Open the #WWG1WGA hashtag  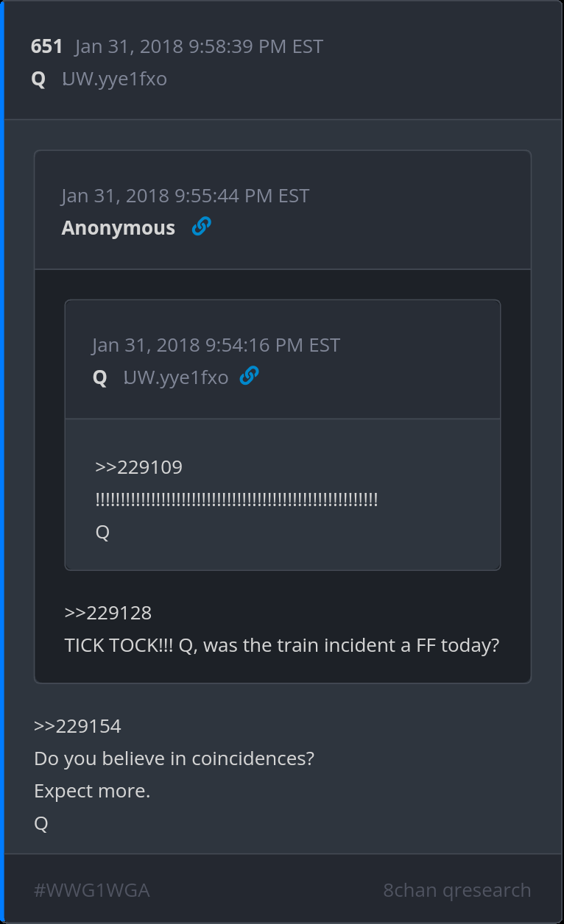92,890
